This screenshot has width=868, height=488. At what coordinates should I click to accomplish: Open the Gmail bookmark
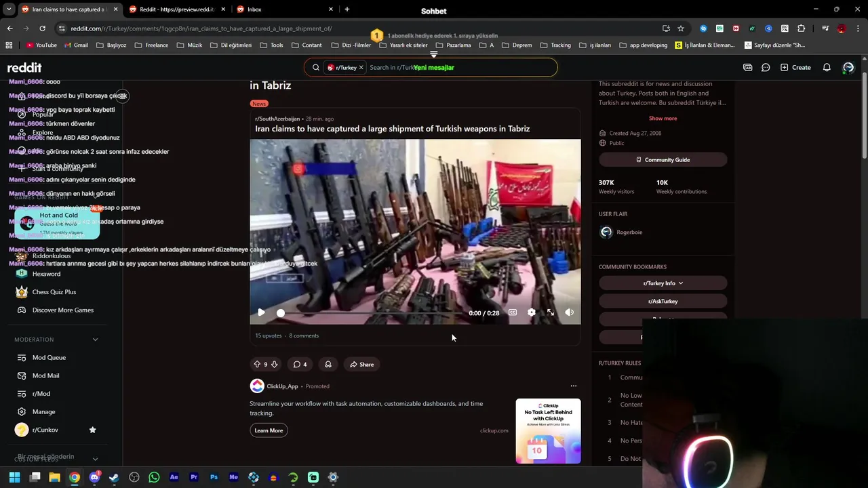(x=76, y=45)
